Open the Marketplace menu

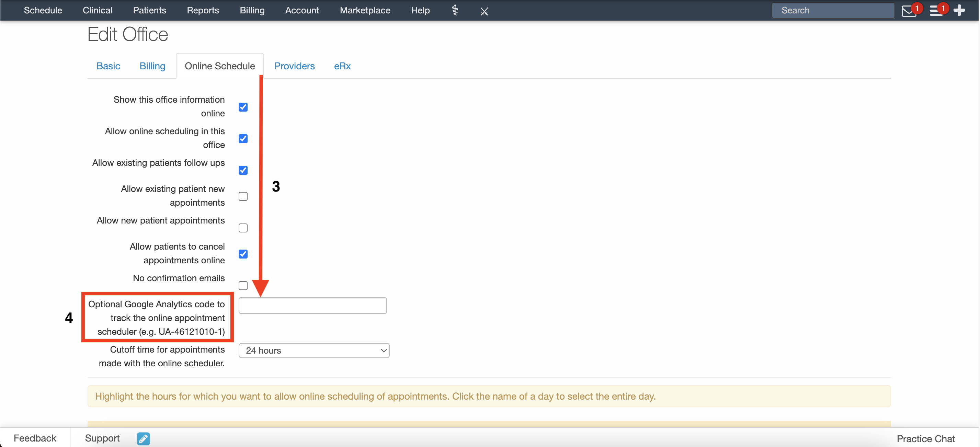pos(365,10)
